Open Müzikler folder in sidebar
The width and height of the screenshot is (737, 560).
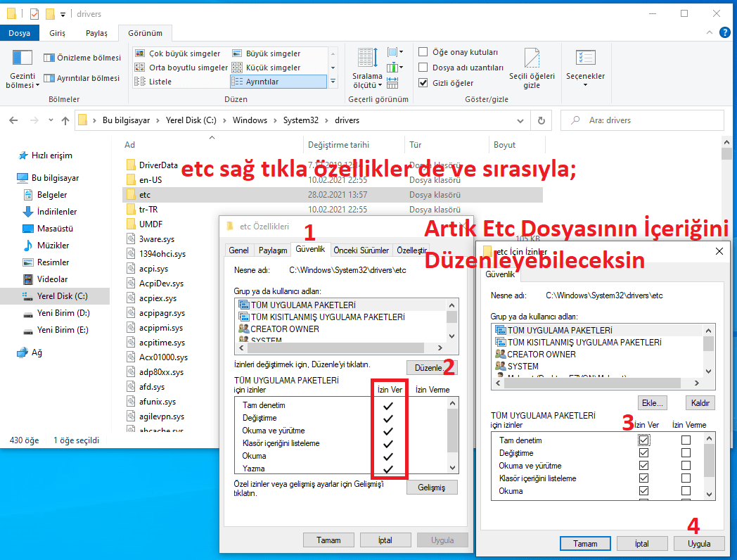click(x=53, y=246)
